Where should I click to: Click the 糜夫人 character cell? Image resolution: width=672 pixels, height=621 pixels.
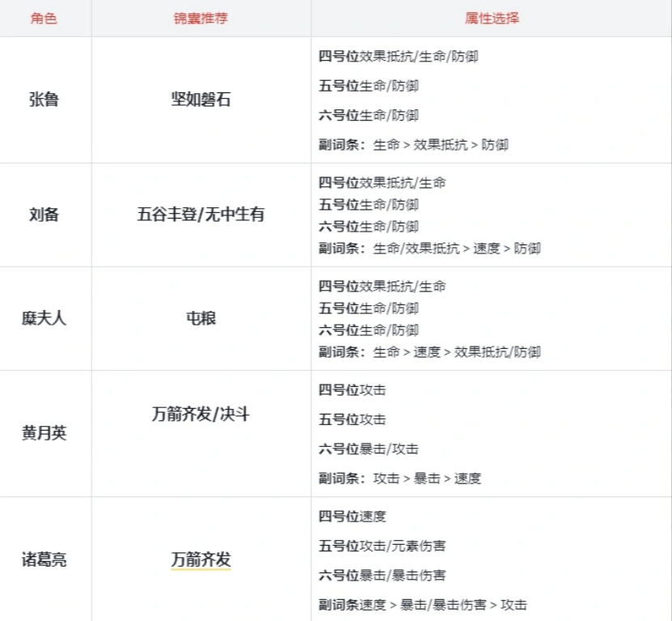[x=44, y=319]
